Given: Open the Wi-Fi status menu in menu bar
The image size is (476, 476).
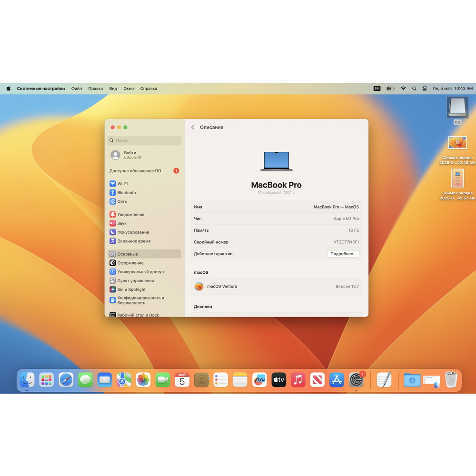Looking at the screenshot, I should tap(403, 89).
